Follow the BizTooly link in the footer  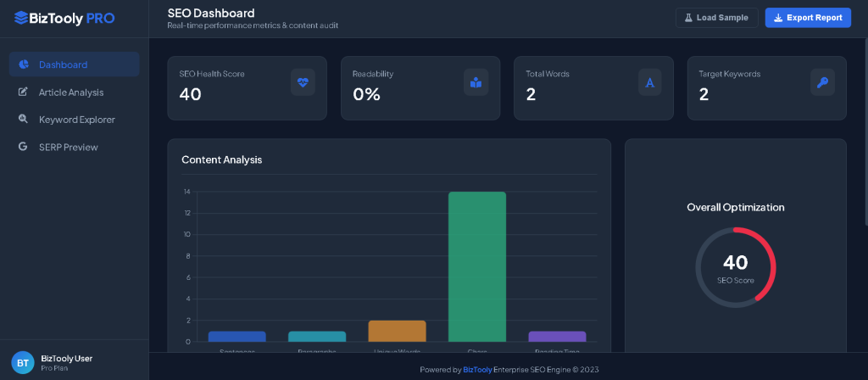coord(477,370)
